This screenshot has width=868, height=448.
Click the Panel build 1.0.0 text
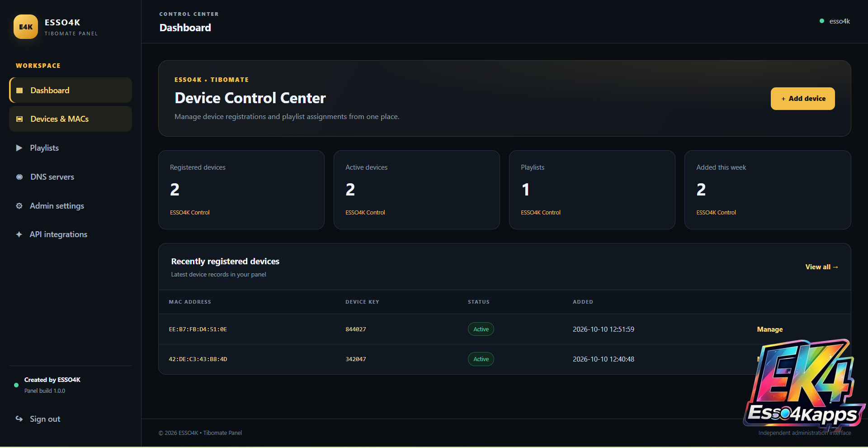click(x=45, y=391)
